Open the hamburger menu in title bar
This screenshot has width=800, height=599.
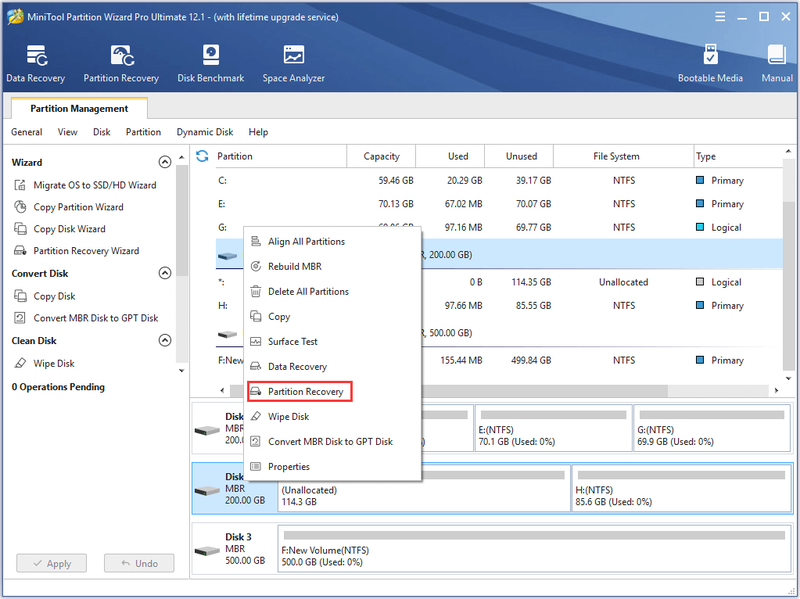point(720,17)
